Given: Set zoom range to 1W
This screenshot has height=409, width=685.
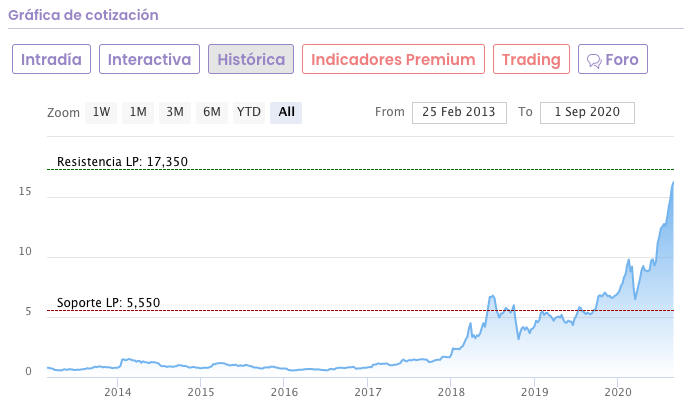Looking at the screenshot, I should point(101,112).
